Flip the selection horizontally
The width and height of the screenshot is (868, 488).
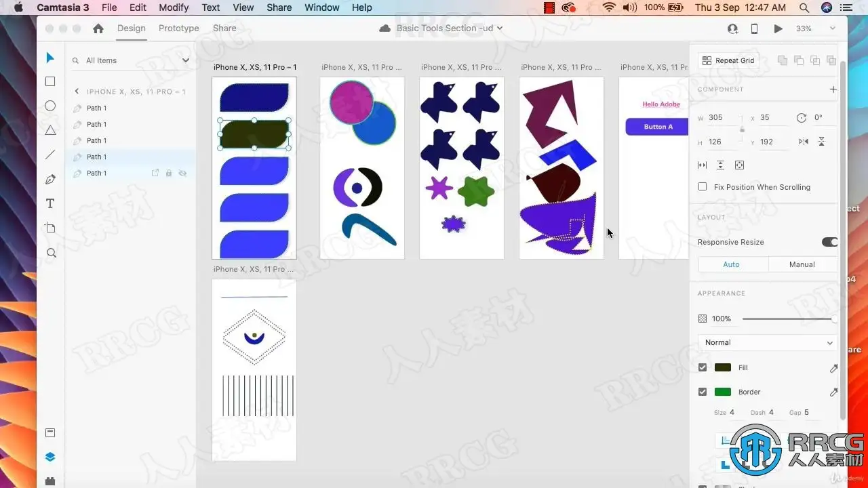click(x=804, y=142)
